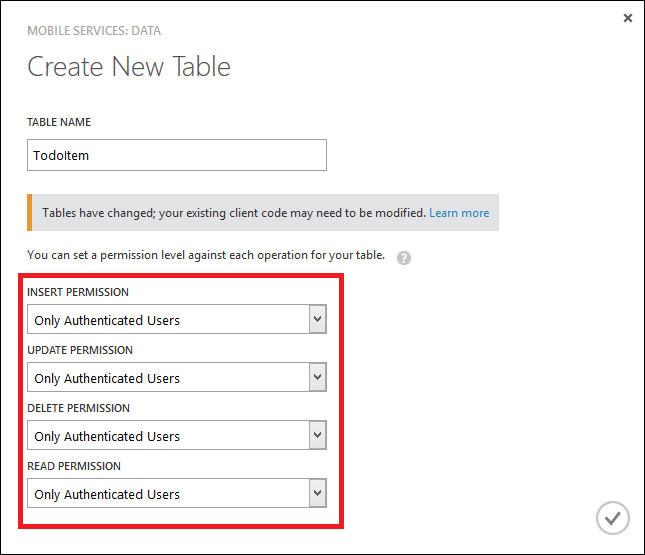Viewport: 645px width, 555px height.
Task: Open the Insert Permission dropdown arrow
Action: point(318,319)
